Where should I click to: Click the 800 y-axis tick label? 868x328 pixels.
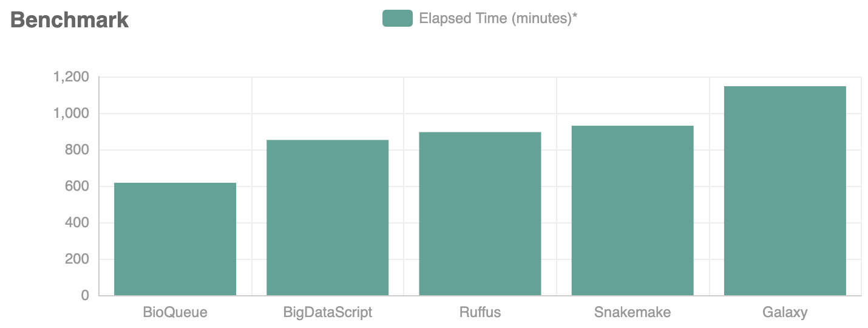pyautogui.click(x=77, y=150)
